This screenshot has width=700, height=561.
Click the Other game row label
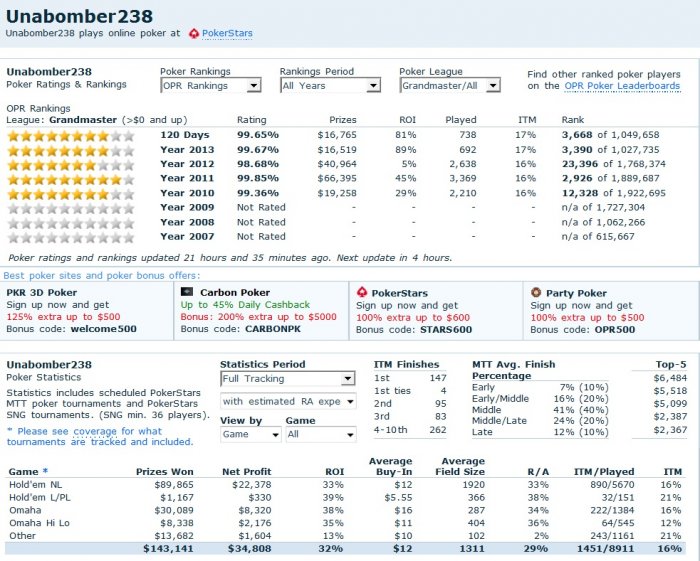pyautogui.click(x=22, y=536)
